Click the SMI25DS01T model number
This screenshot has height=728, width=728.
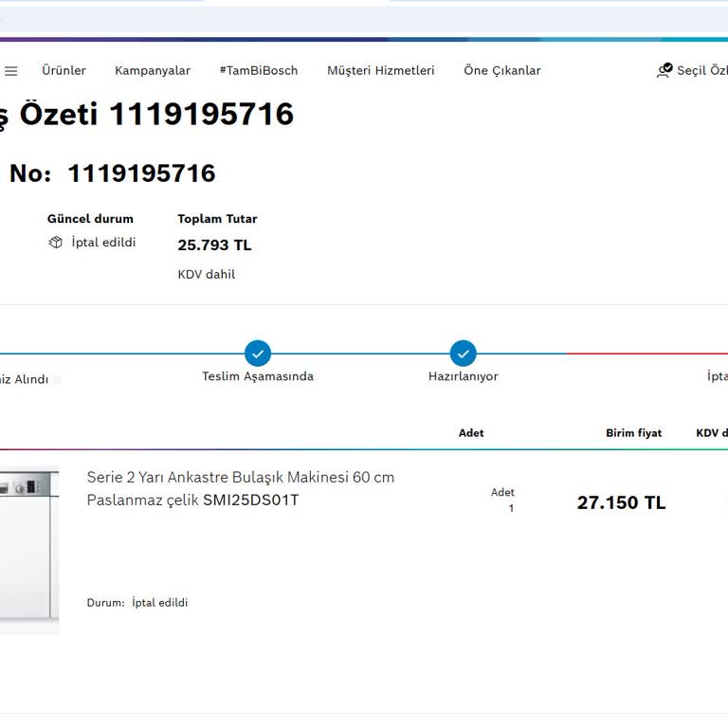[250, 500]
